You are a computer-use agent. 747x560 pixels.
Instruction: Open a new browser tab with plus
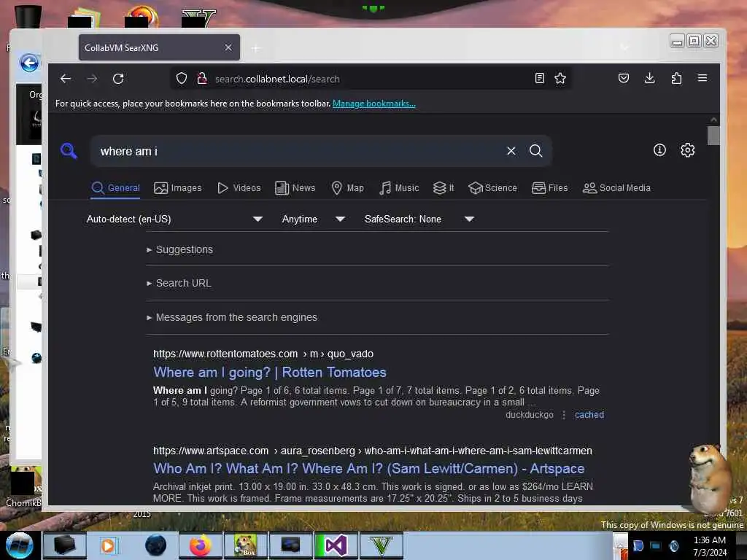click(256, 48)
